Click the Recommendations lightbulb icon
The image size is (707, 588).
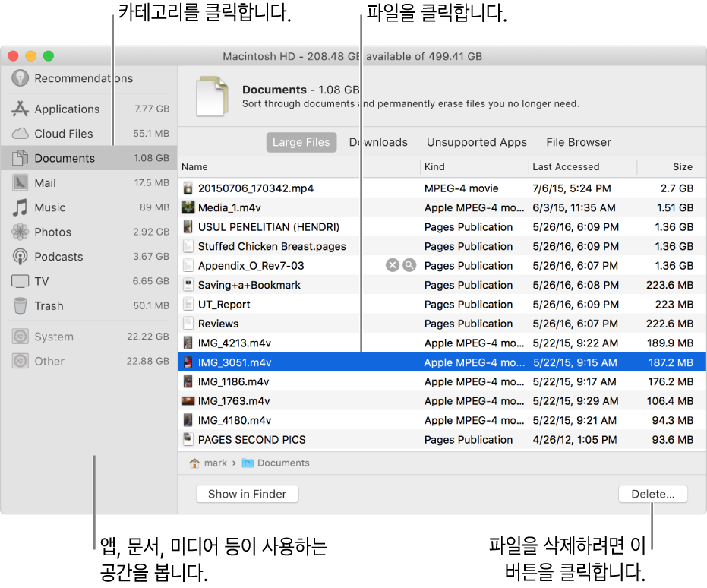(20, 78)
